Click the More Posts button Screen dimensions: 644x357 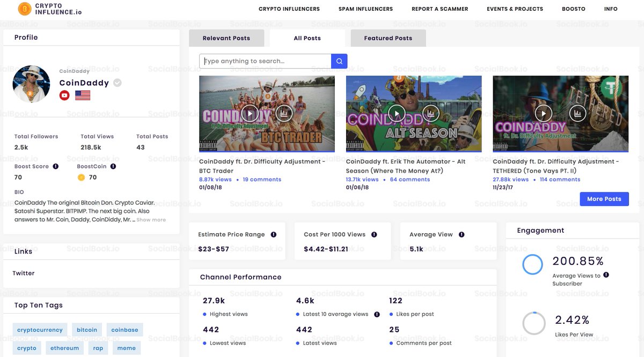[x=604, y=199]
